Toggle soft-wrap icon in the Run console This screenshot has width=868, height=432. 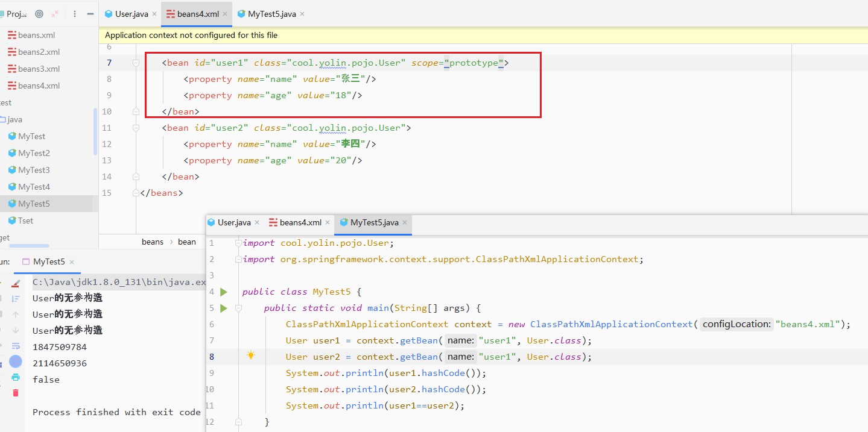point(16,346)
